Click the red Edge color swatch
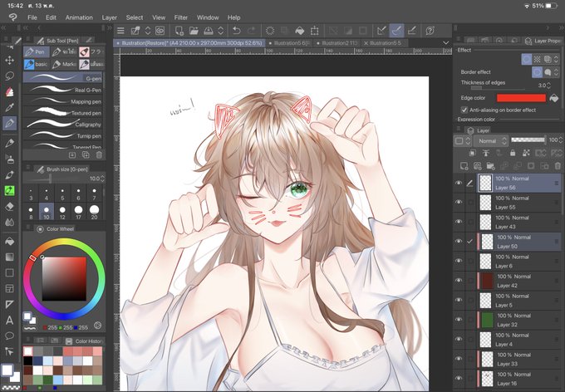 521,98
